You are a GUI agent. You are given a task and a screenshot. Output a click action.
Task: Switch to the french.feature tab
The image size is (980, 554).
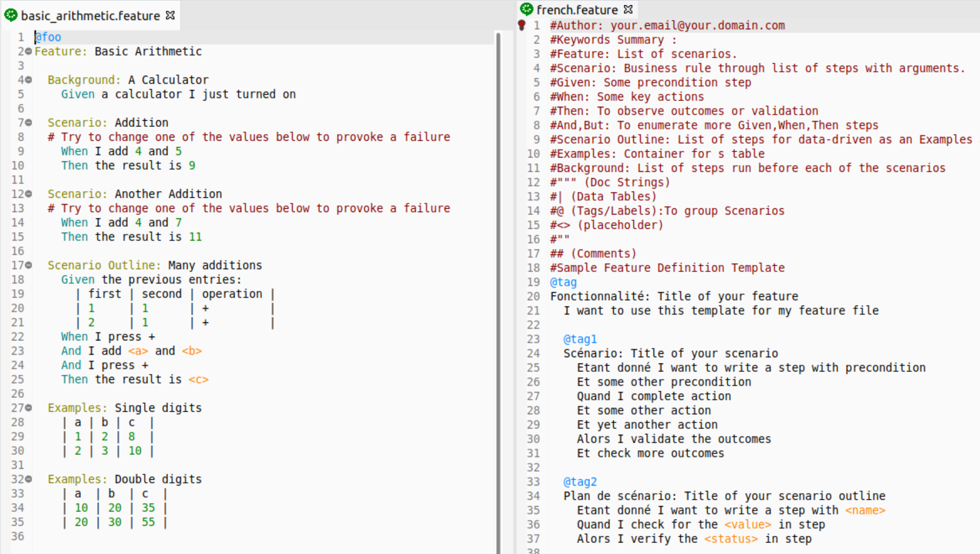pyautogui.click(x=576, y=9)
